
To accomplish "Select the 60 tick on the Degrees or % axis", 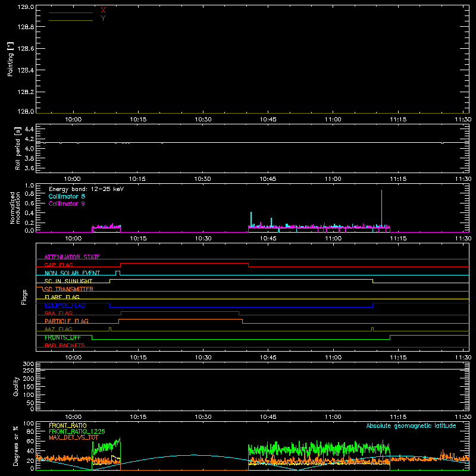I will (30, 441).
